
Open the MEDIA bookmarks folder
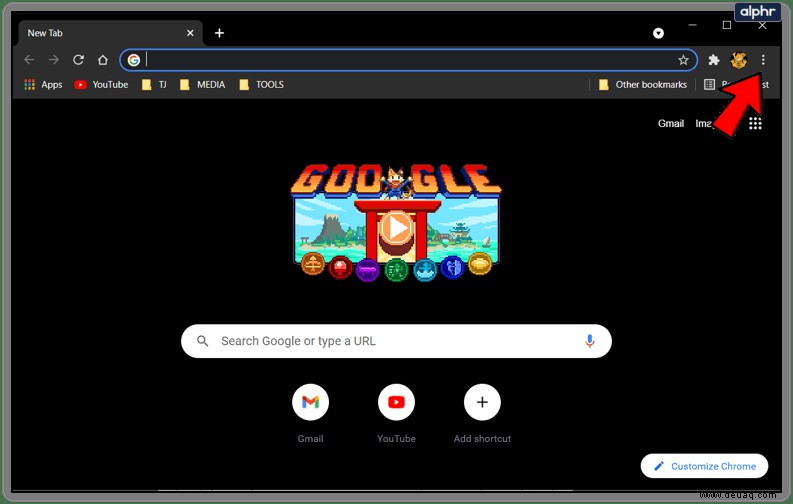pyautogui.click(x=202, y=84)
